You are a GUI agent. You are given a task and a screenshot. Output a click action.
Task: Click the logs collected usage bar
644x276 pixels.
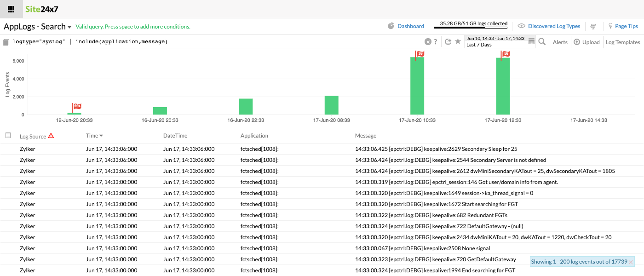[473, 28]
